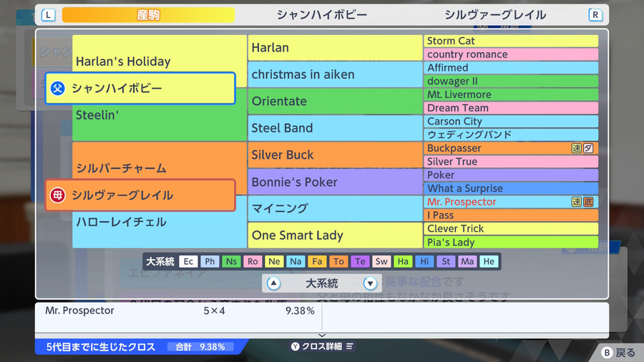Screen dimensions: 644x362
Task: Click the Na lineage legend chip
Action: point(296,261)
